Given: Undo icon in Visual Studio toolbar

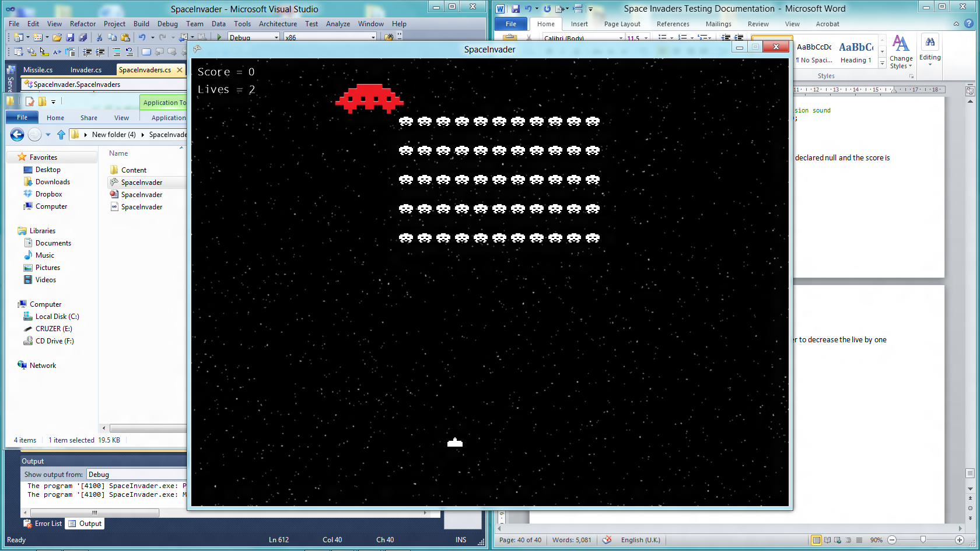Looking at the screenshot, I should [142, 37].
